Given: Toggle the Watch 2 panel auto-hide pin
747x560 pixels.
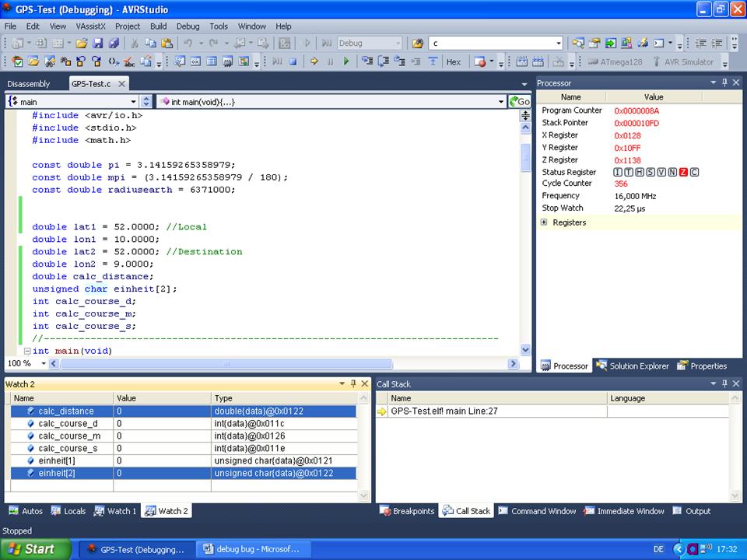Looking at the screenshot, I should pos(352,383).
